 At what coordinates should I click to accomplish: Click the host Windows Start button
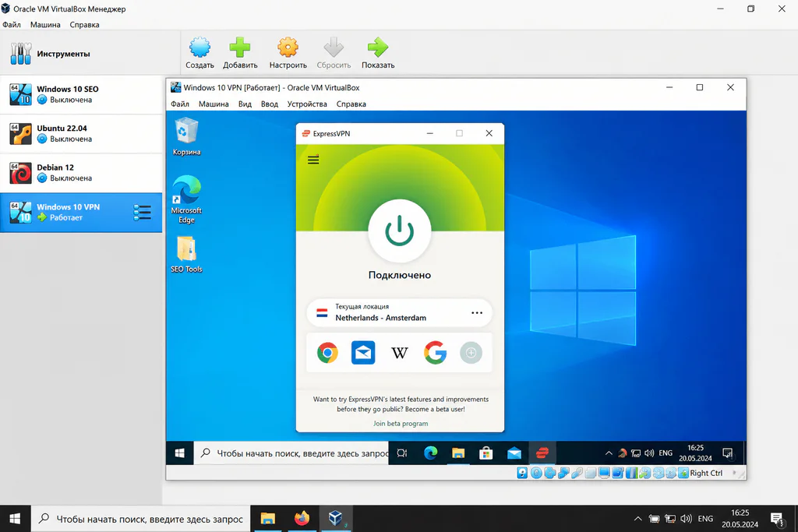tap(15, 519)
